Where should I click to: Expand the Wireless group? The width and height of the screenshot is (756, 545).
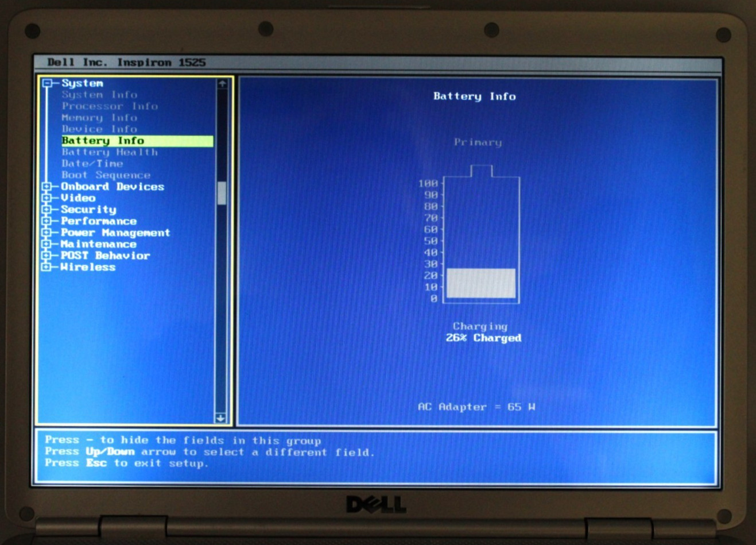pyautogui.click(x=47, y=267)
